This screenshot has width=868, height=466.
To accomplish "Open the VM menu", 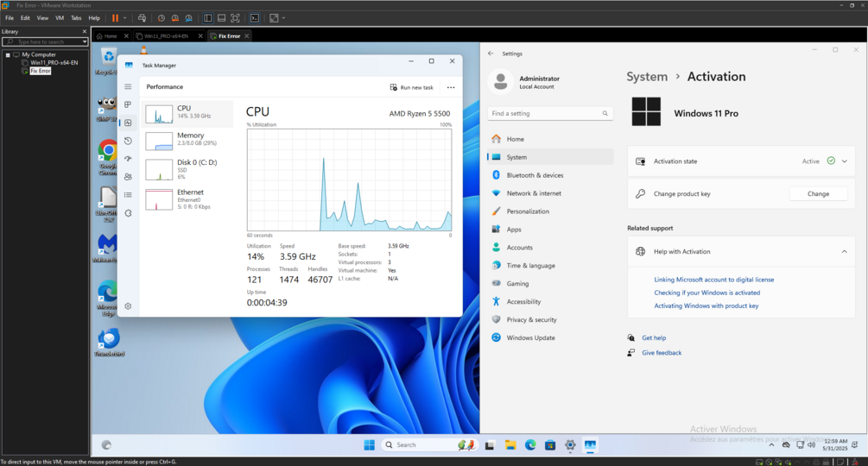I will pos(60,18).
